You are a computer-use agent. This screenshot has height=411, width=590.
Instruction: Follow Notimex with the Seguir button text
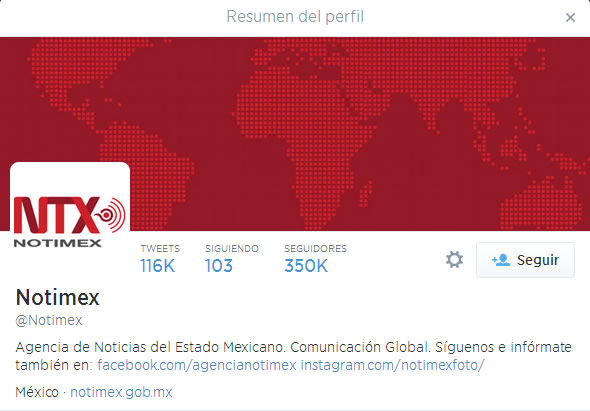(x=538, y=260)
